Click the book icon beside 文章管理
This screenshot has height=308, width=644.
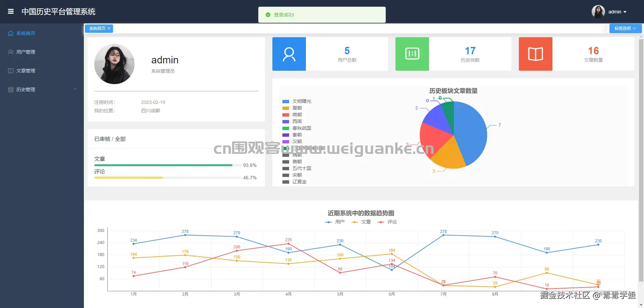pyautogui.click(x=11, y=71)
